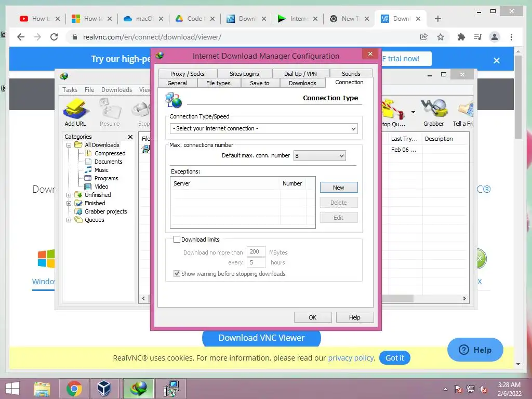Open the Chrome extensions puzzle icon

[461, 37]
